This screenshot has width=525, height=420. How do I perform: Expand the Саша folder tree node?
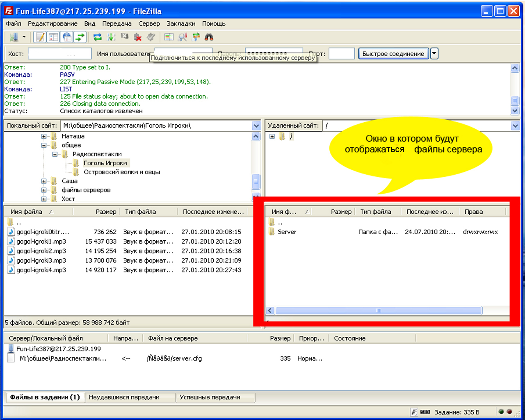tap(44, 181)
